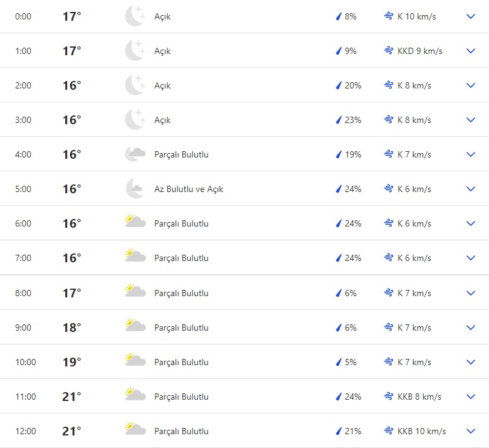The image size is (489, 448).
Task: Click the partly cloudy sun icon at 6:00
Action: pyautogui.click(x=135, y=223)
